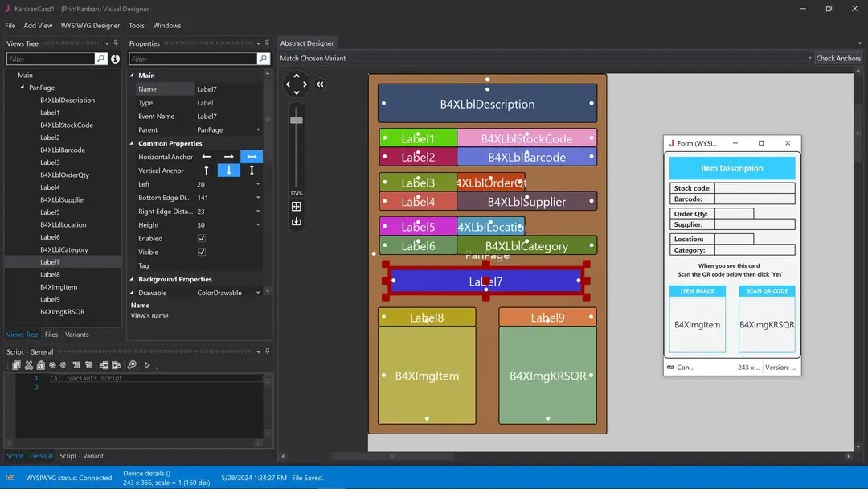Click the cut scissors icon in script toolbar
Viewport: 868px width, 489px height.
point(27,365)
